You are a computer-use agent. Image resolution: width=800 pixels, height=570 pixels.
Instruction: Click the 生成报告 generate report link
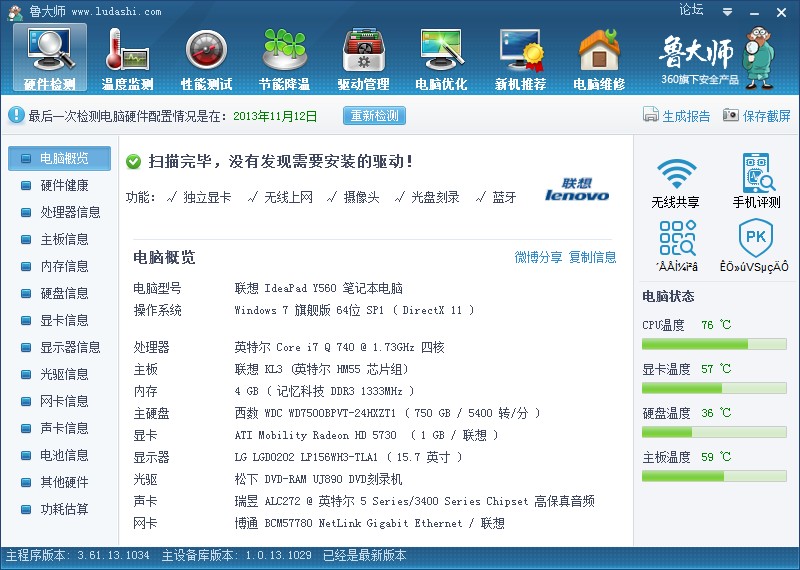pyautogui.click(x=677, y=116)
